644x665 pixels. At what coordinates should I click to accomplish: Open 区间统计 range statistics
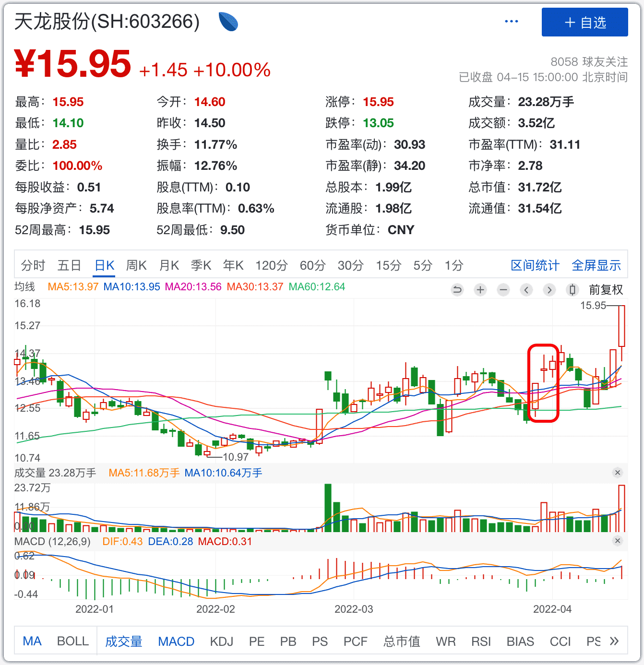(535, 265)
